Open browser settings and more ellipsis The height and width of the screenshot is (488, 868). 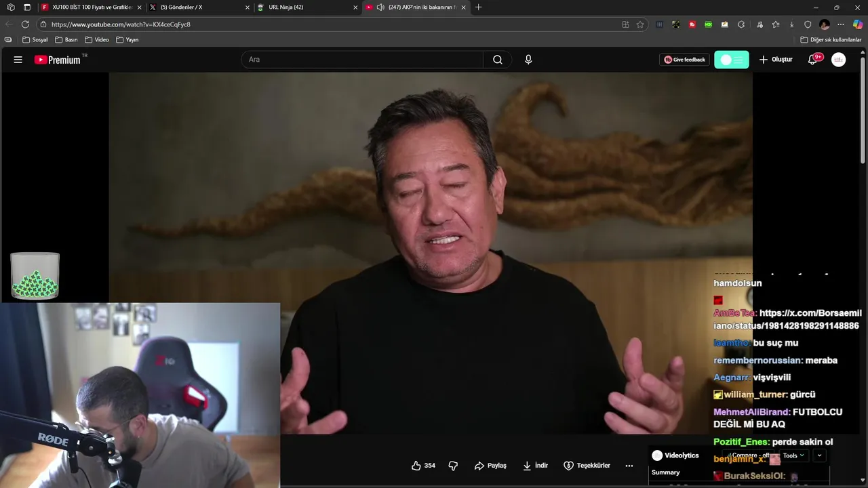841,24
